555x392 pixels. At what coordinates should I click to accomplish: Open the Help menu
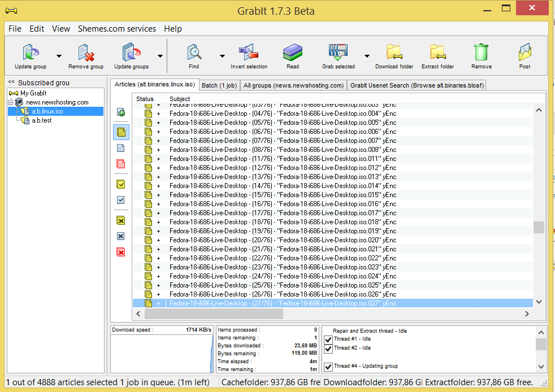click(173, 29)
